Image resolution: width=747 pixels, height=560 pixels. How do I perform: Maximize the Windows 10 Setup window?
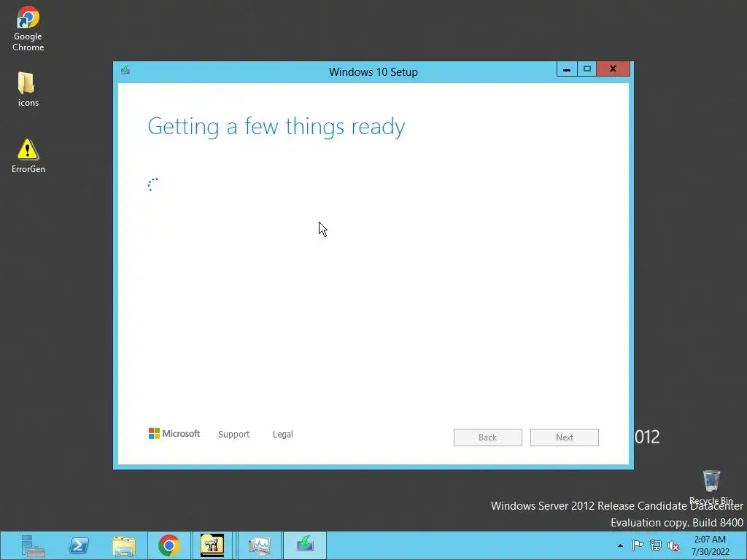click(x=587, y=69)
